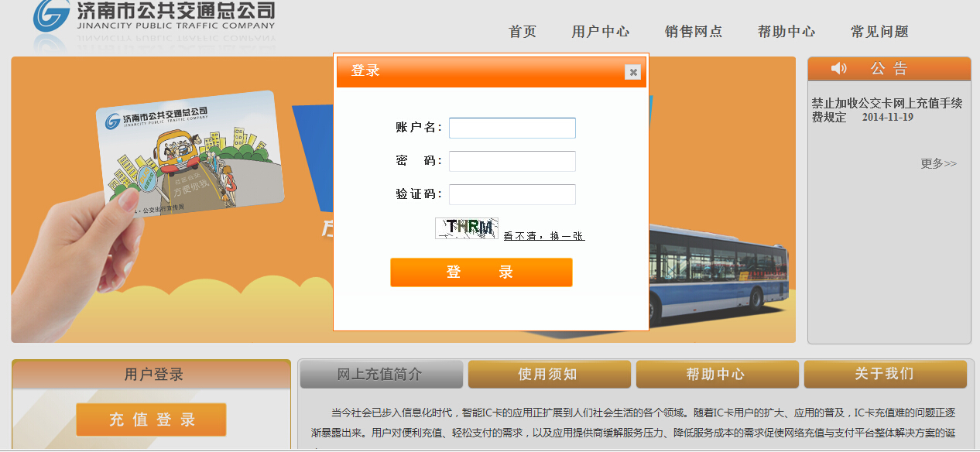
Task: Open 首页 in the top navigation
Action: 523,32
